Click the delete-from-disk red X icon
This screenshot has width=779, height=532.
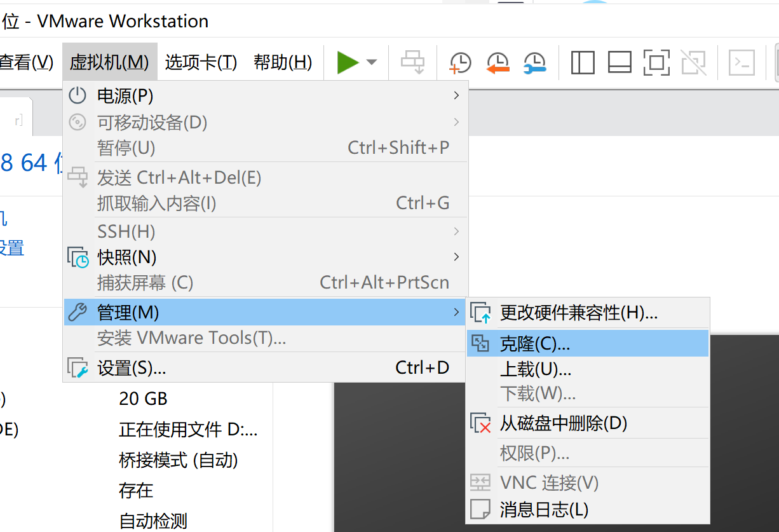pos(481,423)
